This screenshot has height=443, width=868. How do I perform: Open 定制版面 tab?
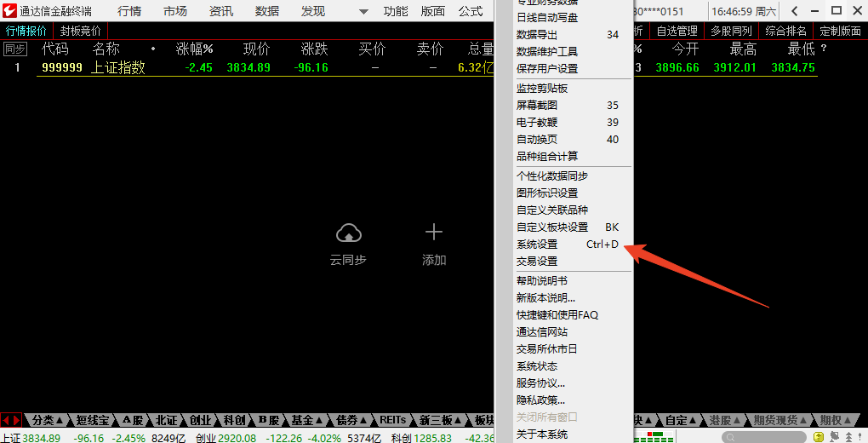(840, 31)
